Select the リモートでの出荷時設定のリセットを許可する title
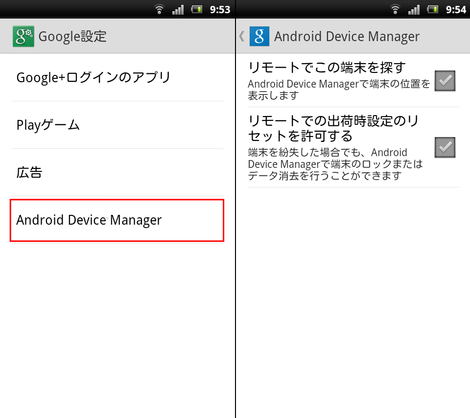This screenshot has width=470, height=418. [333, 128]
